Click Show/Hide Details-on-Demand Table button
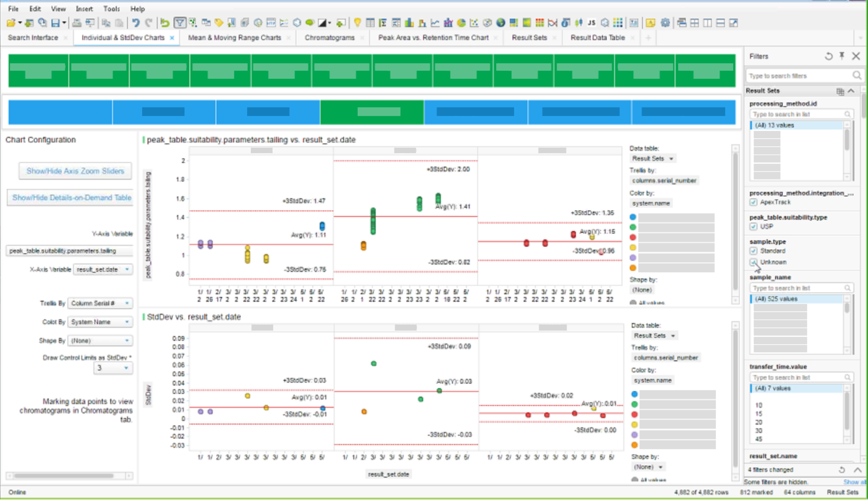 coord(71,198)
